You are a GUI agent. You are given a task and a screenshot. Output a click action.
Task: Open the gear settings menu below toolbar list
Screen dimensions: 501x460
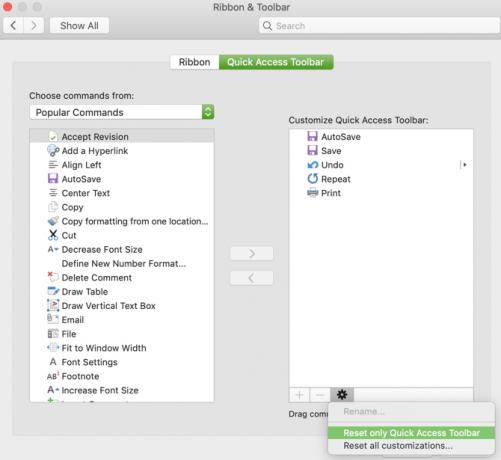click(x=342, y=395)
